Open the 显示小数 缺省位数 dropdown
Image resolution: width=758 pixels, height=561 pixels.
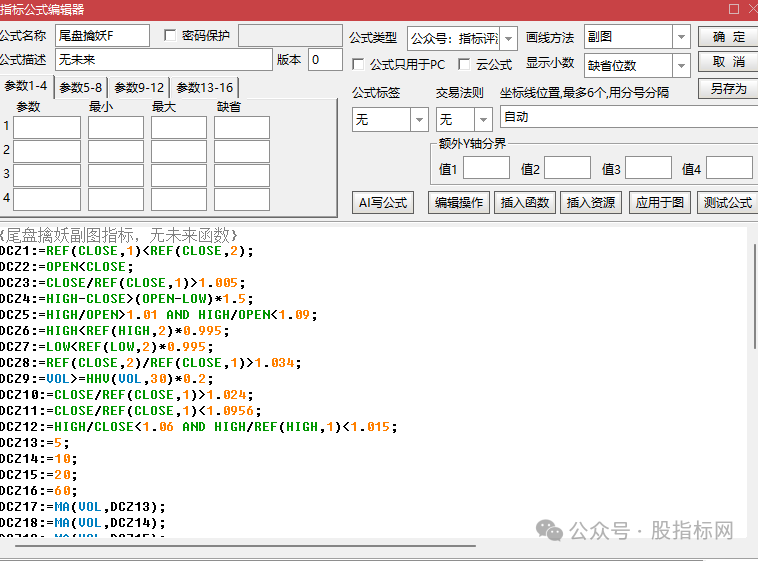click(x=681, y=65)
